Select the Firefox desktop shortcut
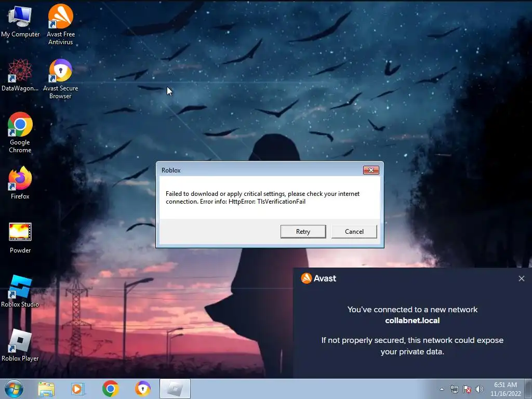Viewport: 532px width, 399px height. [20, 183]
